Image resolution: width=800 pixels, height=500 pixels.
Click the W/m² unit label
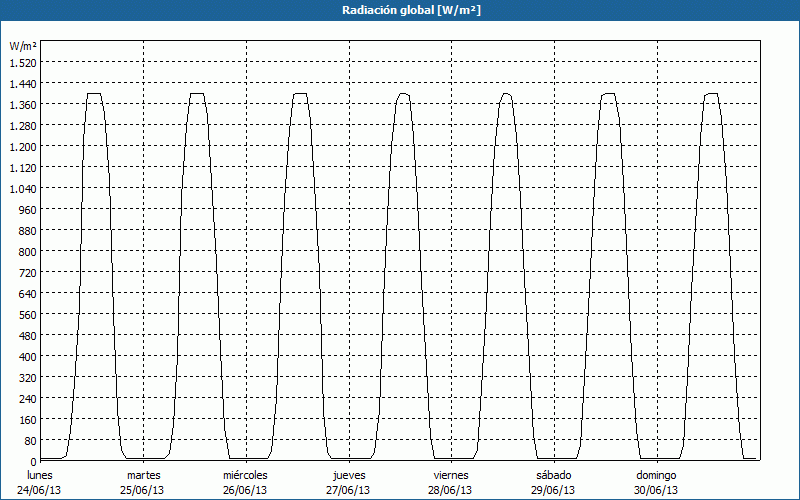pos(23,46)
